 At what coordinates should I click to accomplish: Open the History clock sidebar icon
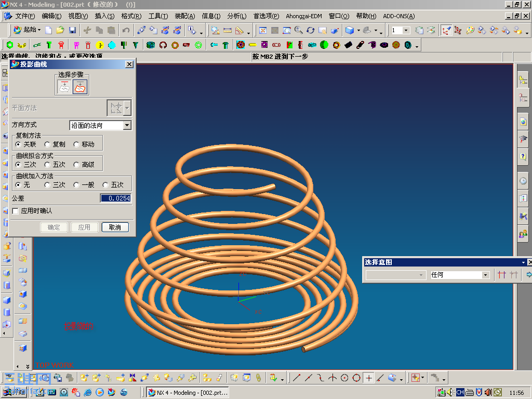[x=523, y=181]
